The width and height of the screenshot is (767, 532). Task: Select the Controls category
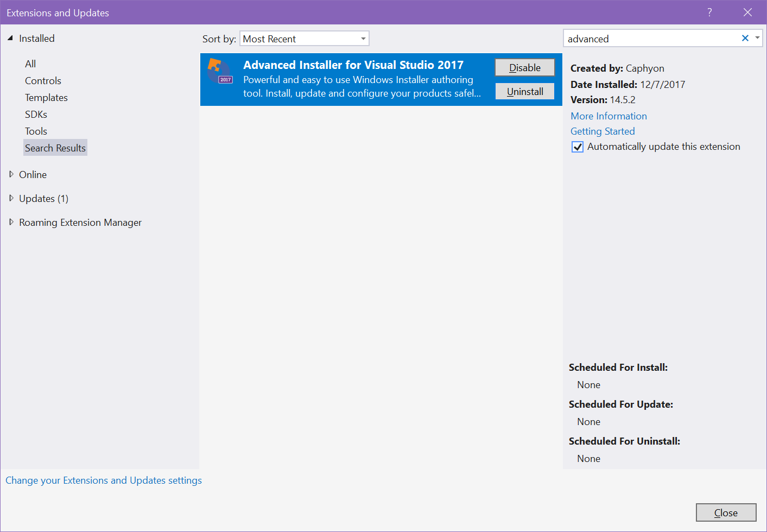(43, 81)
